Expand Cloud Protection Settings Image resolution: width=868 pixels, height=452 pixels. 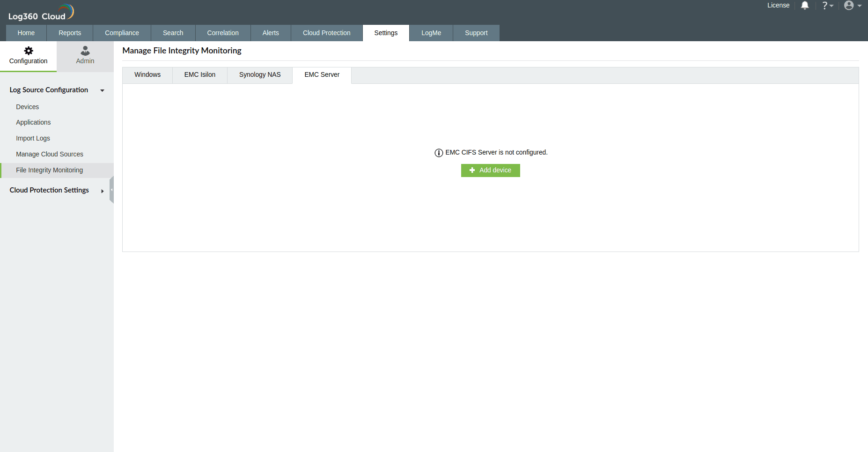[x=102, y=191]
